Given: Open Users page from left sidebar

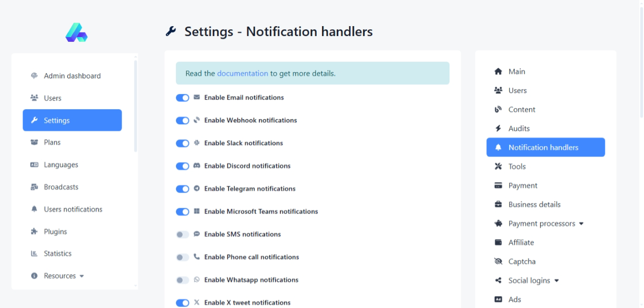Looking at the screenshot, I should coord(52,98).
